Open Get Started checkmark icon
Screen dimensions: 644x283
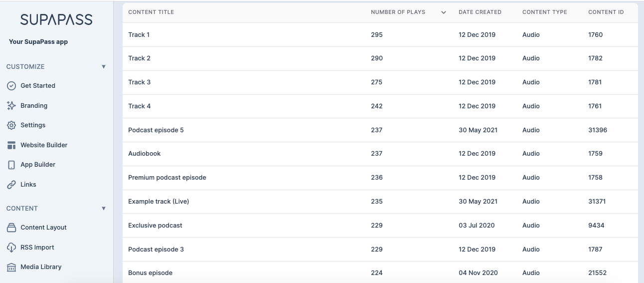tap(11, 86)
